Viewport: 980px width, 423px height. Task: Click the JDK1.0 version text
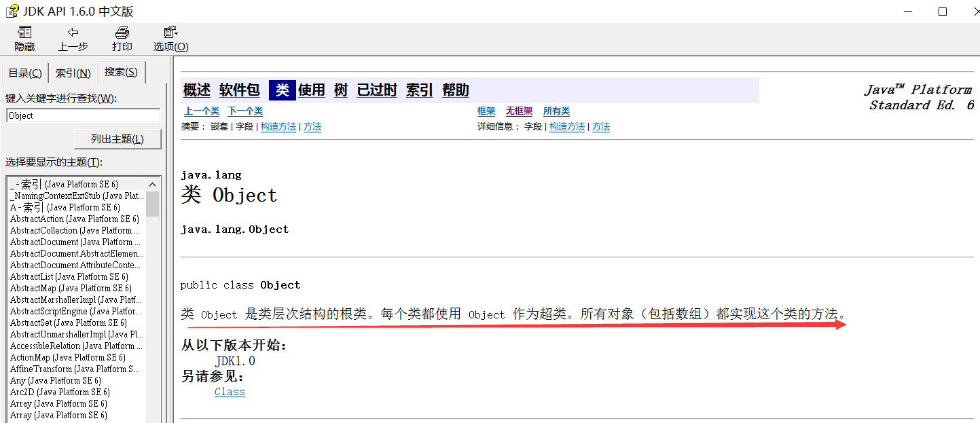point(235,361)
